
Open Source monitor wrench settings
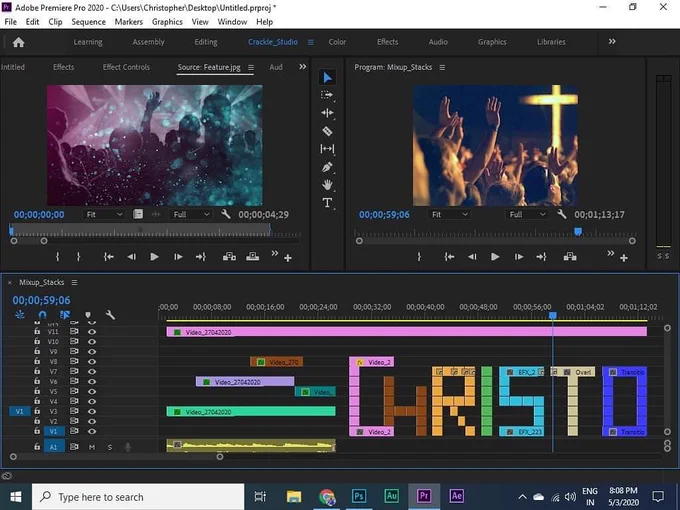click(x=226, y=214)
